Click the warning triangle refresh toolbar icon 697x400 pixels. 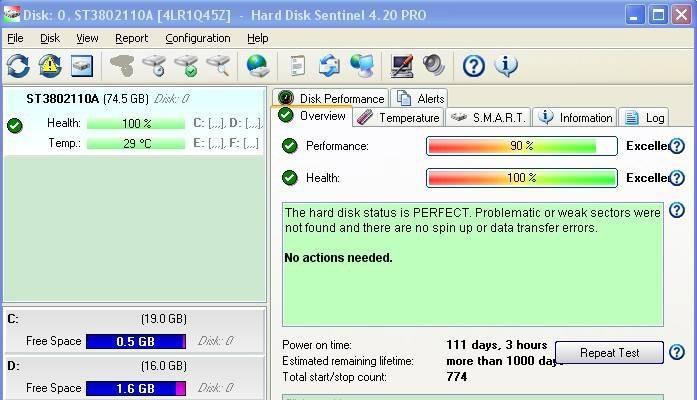[x=50, y=66]
